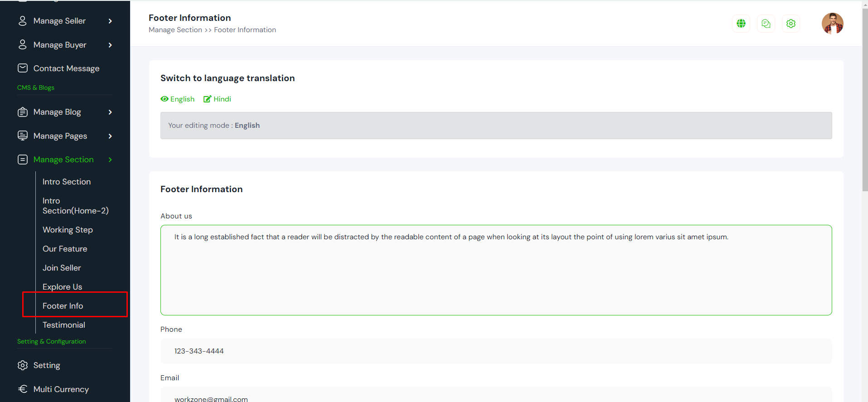Viewport: 868px width, 402px height.
Task: Open the Join Seller section
Action: (x=62, y=268)
